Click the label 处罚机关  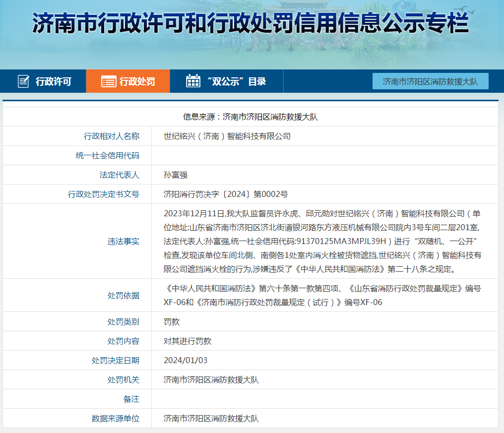[x=124, y=379]
